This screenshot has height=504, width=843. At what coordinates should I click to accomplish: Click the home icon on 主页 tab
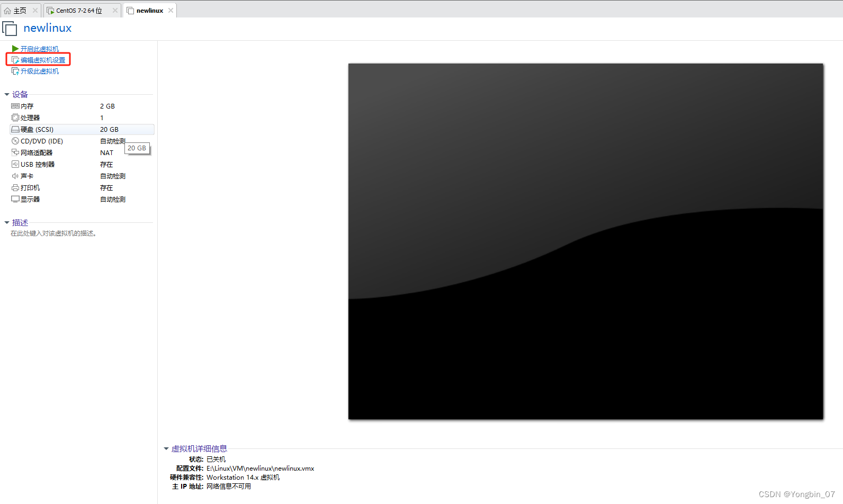7,11
